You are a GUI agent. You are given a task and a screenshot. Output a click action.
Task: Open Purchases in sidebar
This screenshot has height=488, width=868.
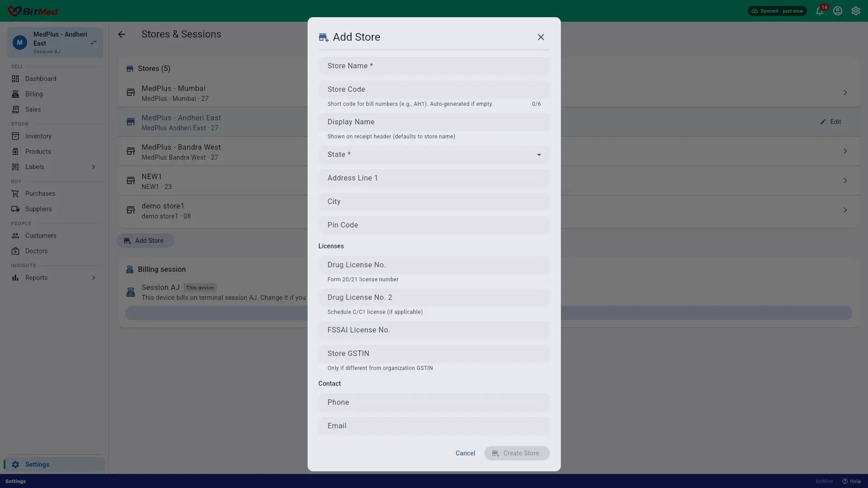[55, 194]
